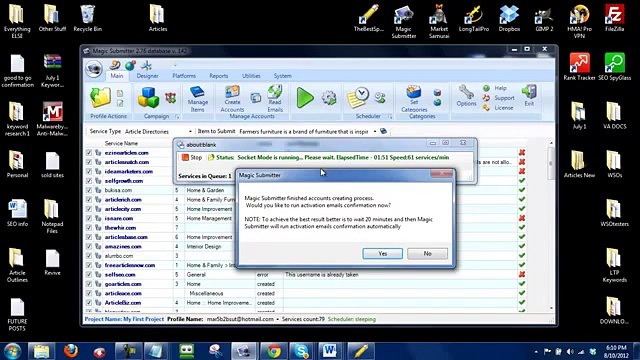Open Rank Tracker desktop shortcut
The height and width of the screenshot is (360, 640).
pos(579,67)
